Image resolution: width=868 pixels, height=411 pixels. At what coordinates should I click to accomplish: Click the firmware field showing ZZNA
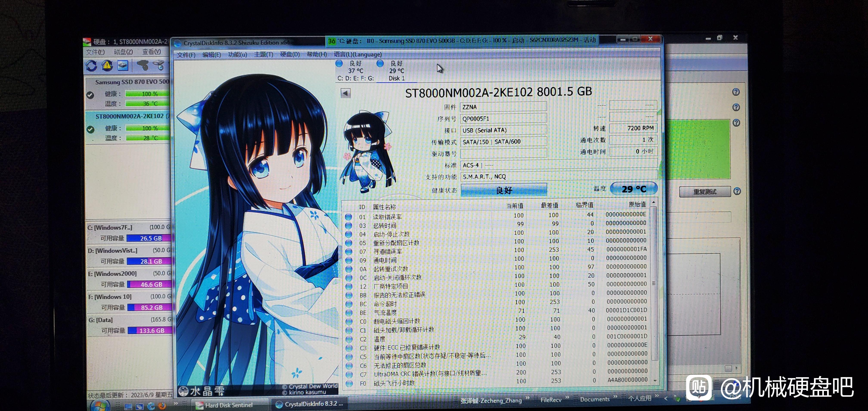pyautogui.click(x=503, y=107)
